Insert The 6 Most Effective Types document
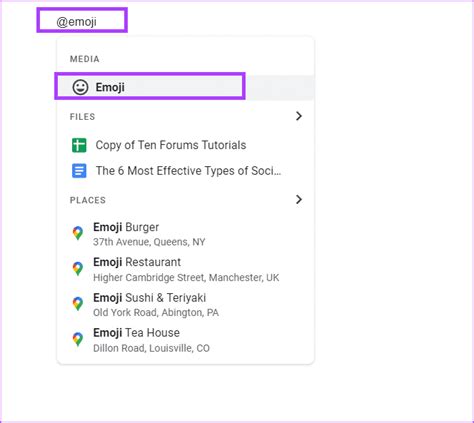The image size is (474, 423). 188,171
